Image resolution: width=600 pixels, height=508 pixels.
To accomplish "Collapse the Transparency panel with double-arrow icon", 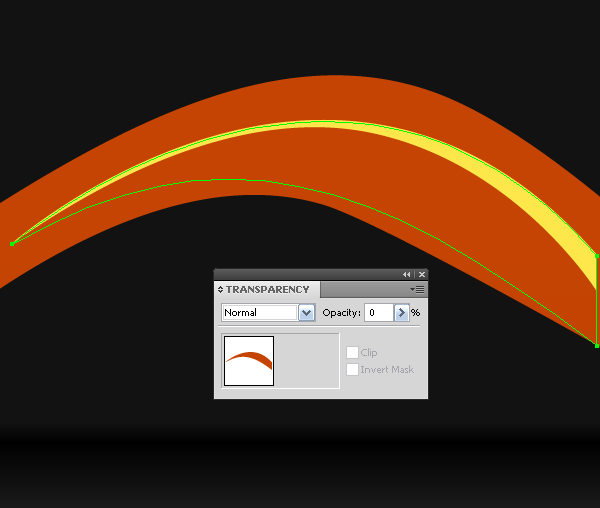I will pyautogui.click(x=406, y=274).
